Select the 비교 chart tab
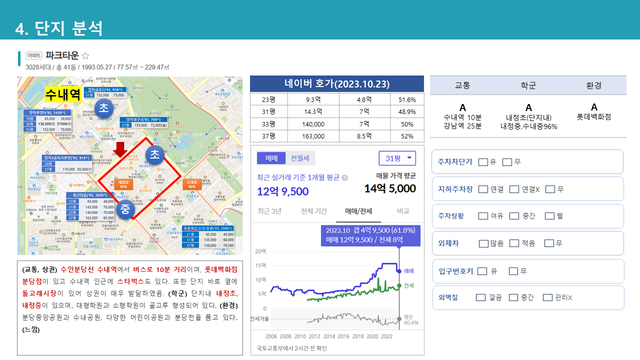The image size is (640, 360). tap(403, 211)
